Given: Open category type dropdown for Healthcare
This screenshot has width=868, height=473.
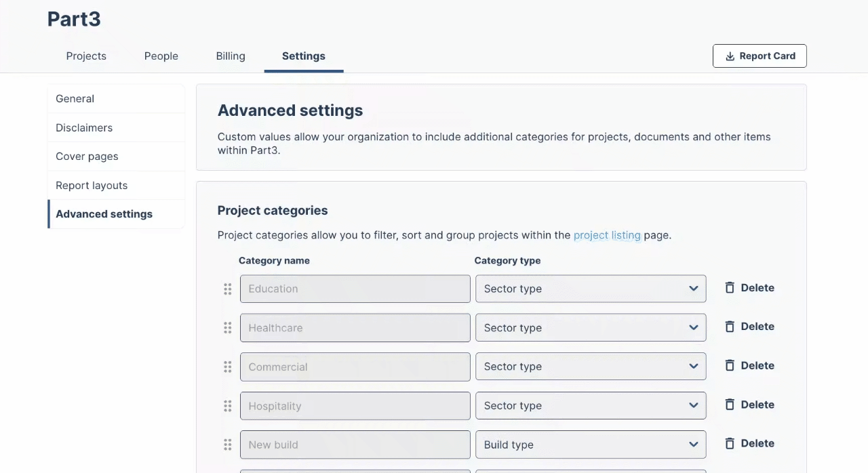Looking at the screenshot, I should click(x=591, y=327).
